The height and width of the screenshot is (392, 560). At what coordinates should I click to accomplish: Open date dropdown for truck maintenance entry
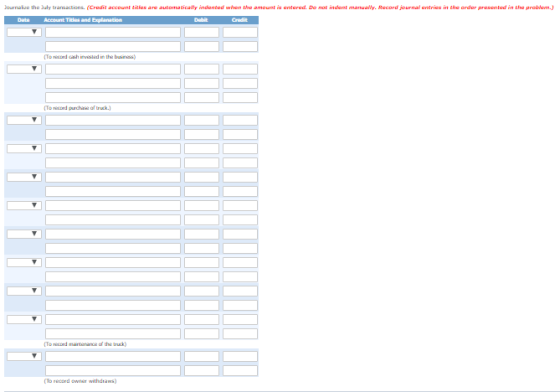point(24,319)
